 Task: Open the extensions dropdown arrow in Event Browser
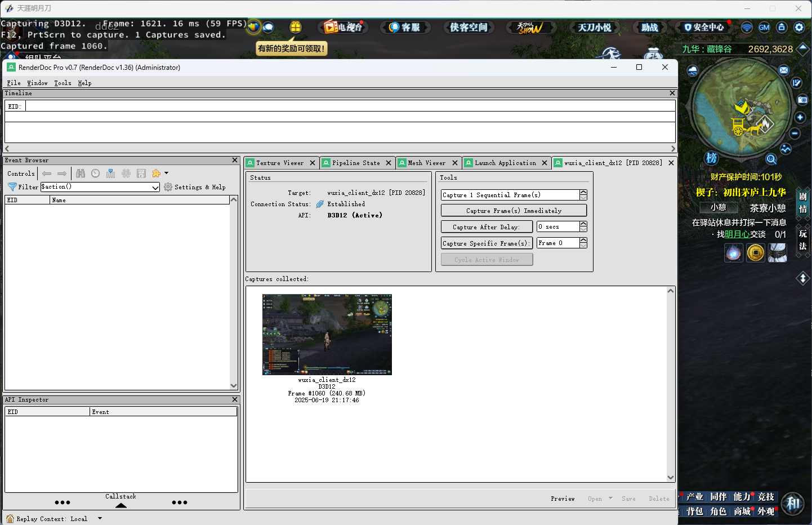(166, 173)
